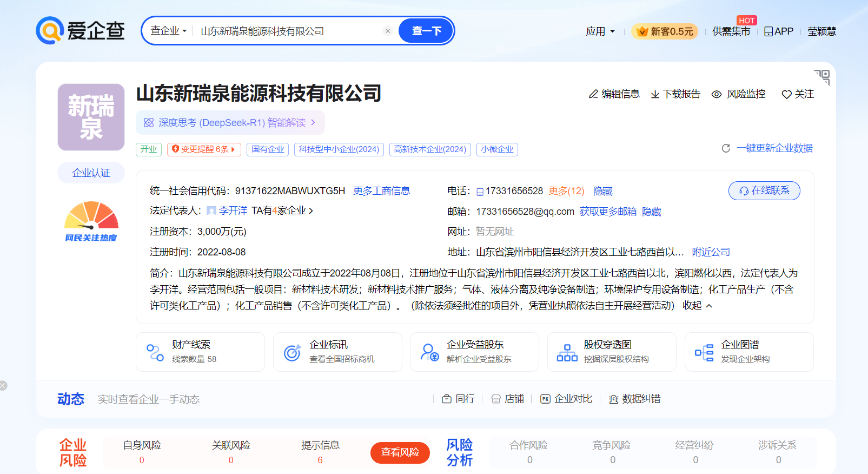Click 店铺 in the 动态 bar
This screenshot has height=474, width=868.
point(508,399)
